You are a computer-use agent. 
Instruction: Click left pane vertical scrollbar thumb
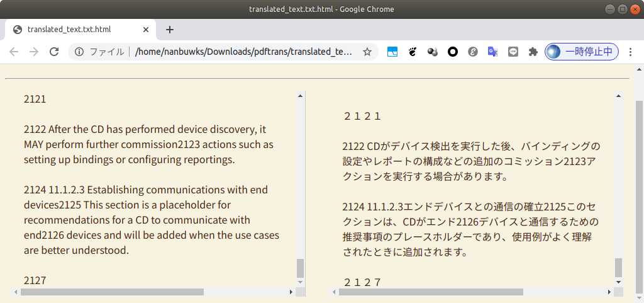[x=300, y=268]
